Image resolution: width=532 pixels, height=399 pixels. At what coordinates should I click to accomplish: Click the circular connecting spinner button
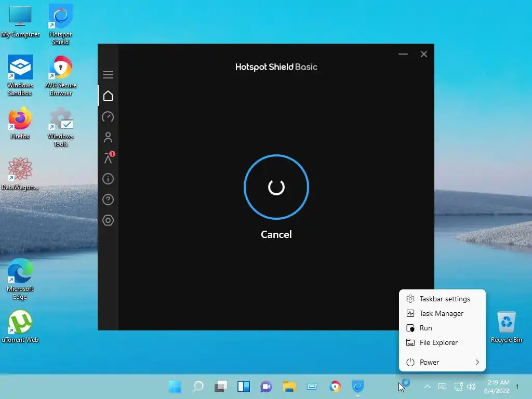[276, 187]
